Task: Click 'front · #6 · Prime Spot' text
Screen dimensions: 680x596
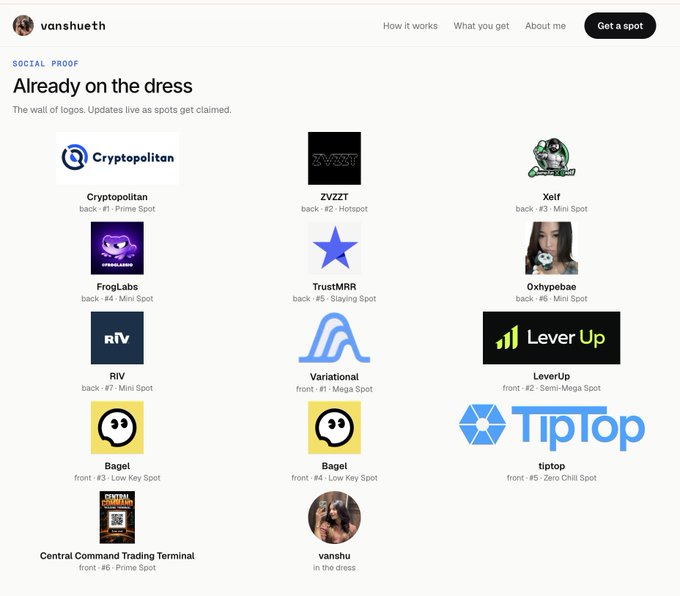Action: pyautogui.click(x=117, y=568)
